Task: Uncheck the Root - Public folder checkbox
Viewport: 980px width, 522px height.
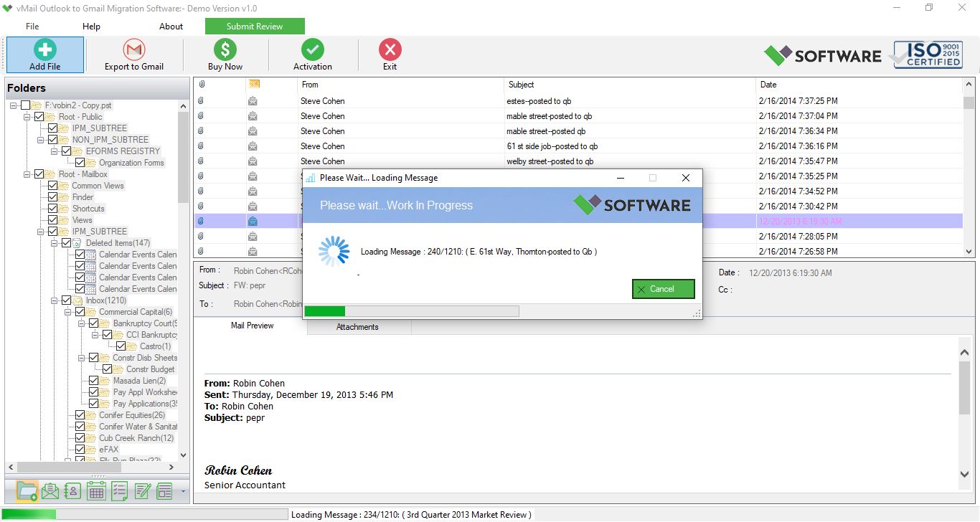Action: click(x=39, y=117)
